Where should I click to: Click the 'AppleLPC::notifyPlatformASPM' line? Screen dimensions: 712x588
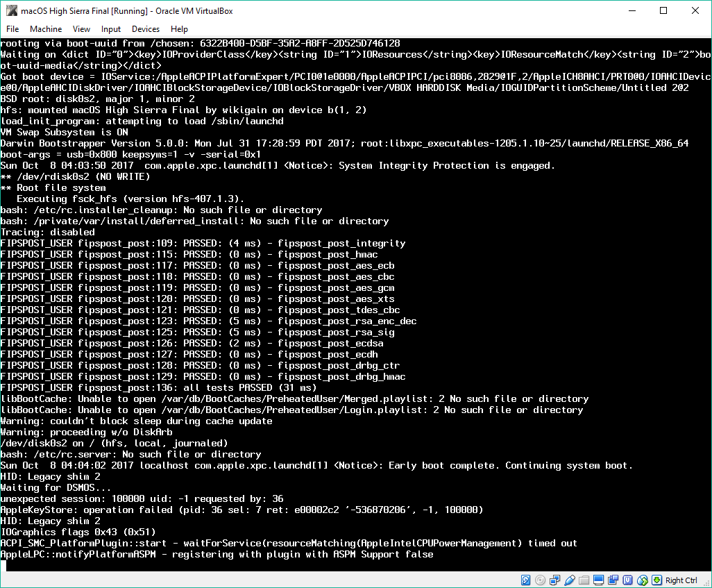pos(217,555)
